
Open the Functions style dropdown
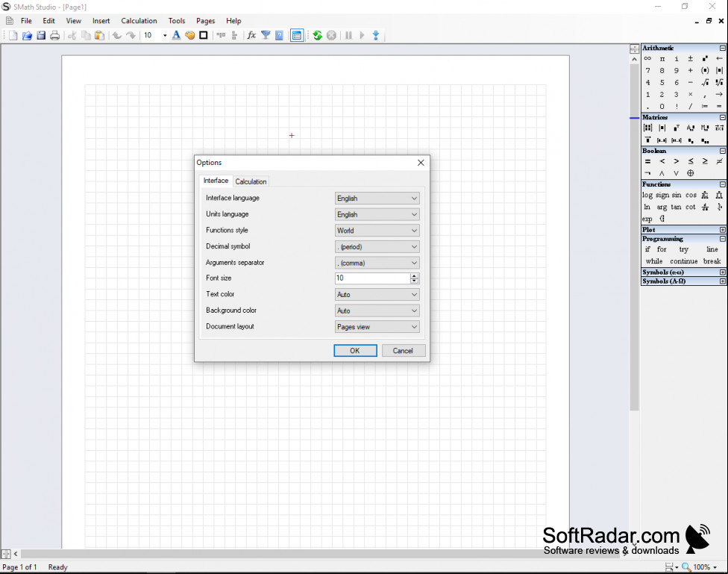(x=377, y=231)
